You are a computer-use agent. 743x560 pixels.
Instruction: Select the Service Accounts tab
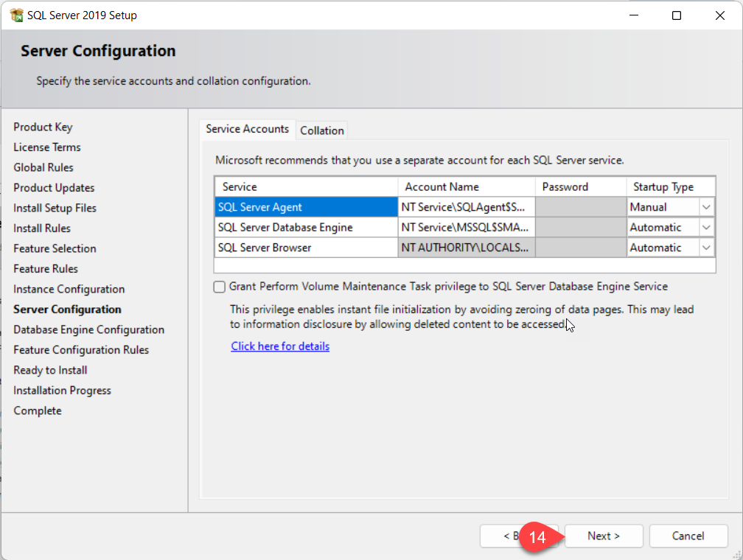pos(248,129)
